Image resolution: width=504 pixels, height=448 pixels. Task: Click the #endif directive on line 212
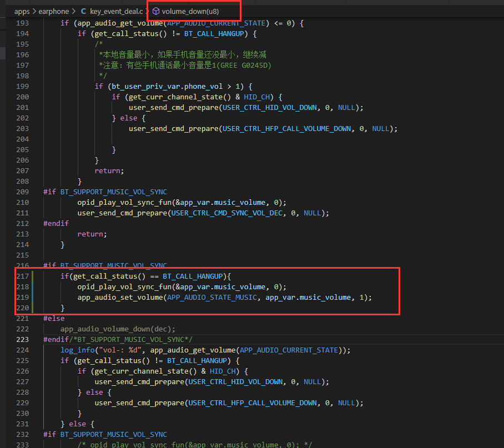pyautogui.click(x=56, y=224)
